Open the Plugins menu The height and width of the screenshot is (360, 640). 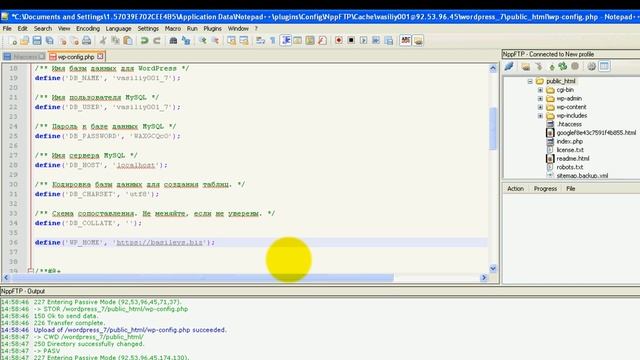(x=212, y=29)
